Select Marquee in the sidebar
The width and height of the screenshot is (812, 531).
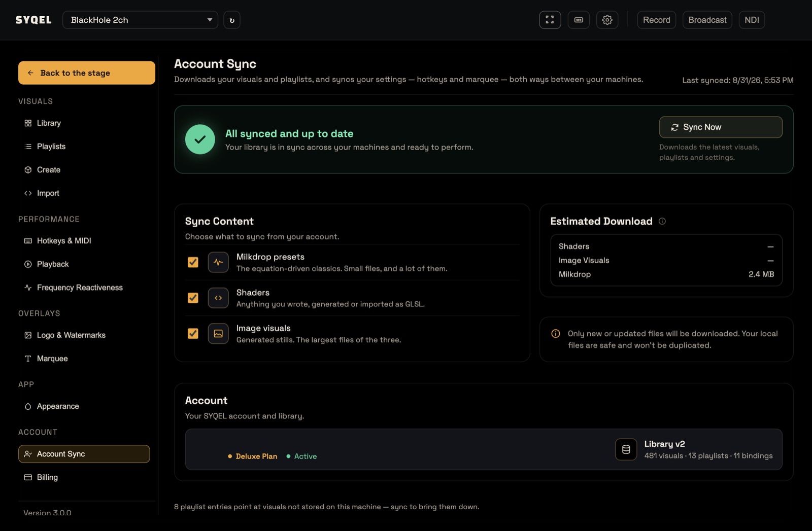[x=84, y=359]
